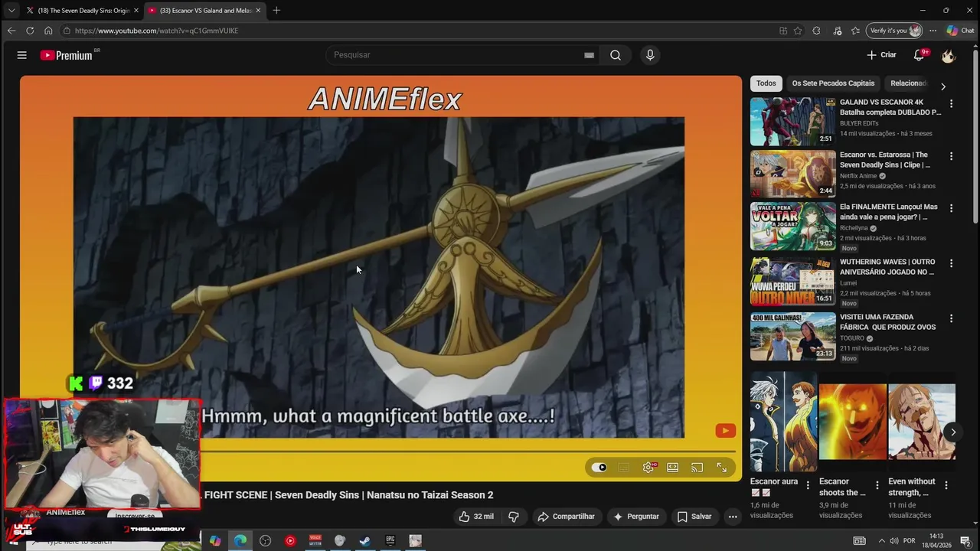The width and height of the screenshot is (980, 551).
Task: Add page to favorites star icon
Action: click(798, 31)
